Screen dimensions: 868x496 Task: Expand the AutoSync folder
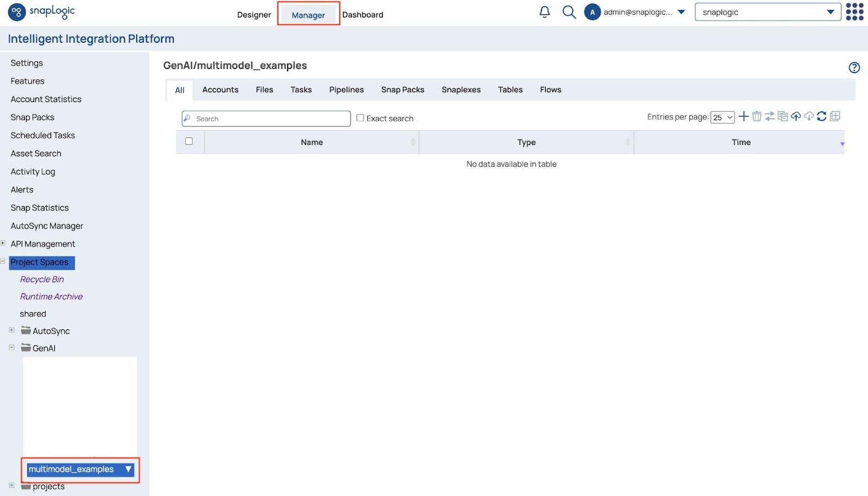point(11,330)
